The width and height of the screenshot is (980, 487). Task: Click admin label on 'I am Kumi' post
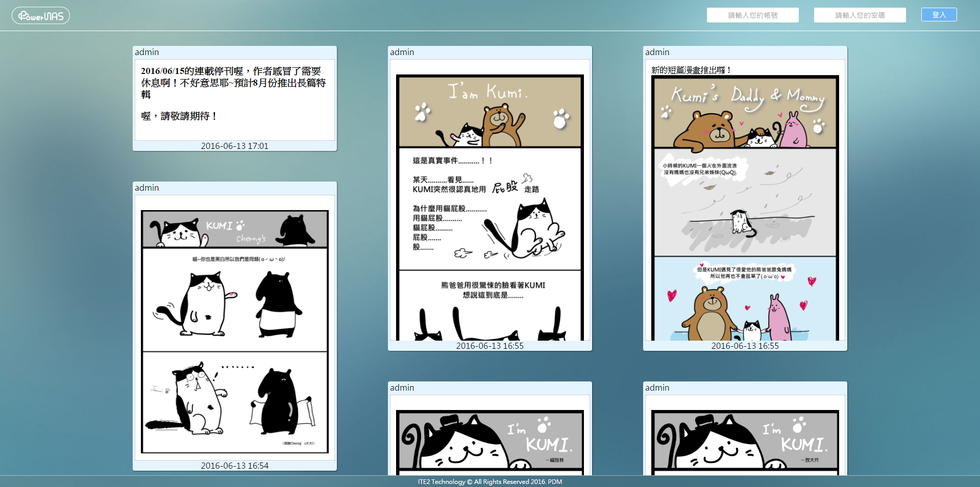402,52
